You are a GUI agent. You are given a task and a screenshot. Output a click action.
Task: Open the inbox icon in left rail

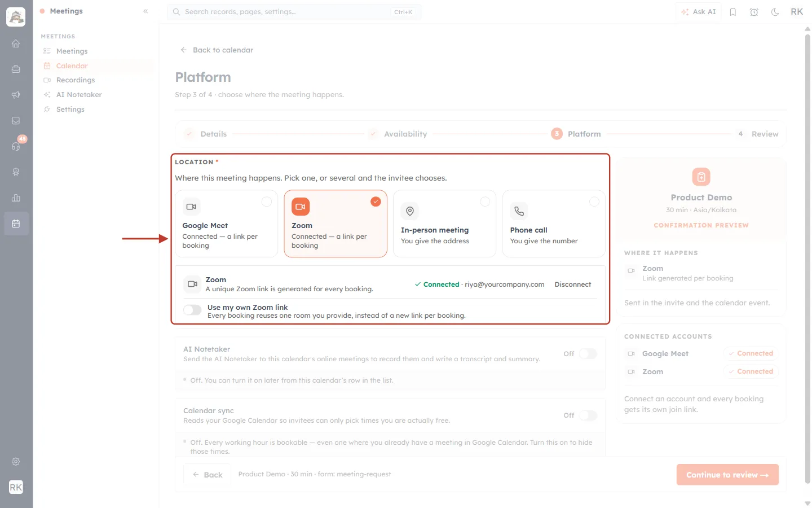pos(16,121)
